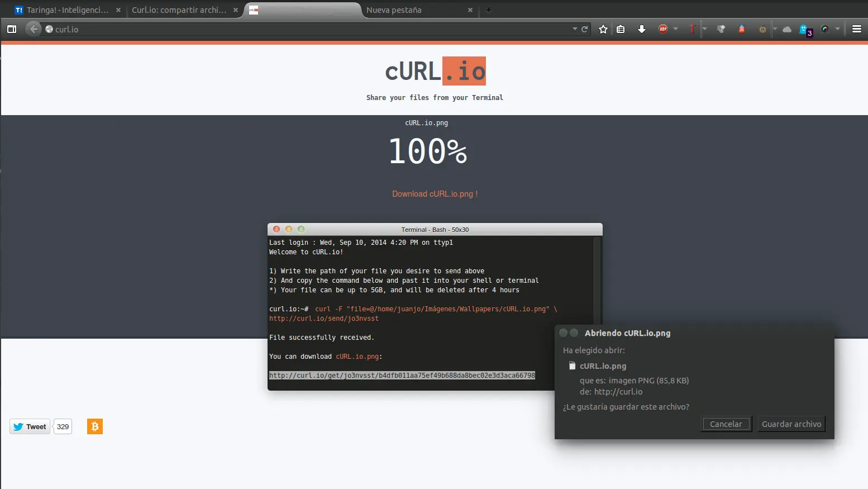Click the Tweet button
868x489 pixels.
tap(30, 426)
